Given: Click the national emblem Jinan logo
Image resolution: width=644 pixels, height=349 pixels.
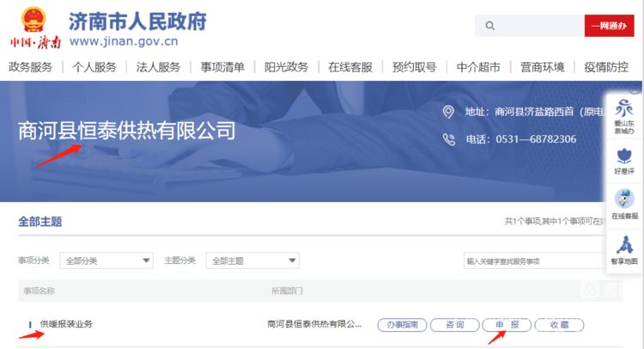Looking at the screenshot, I should pyautogui.click(x=35, y=28).
